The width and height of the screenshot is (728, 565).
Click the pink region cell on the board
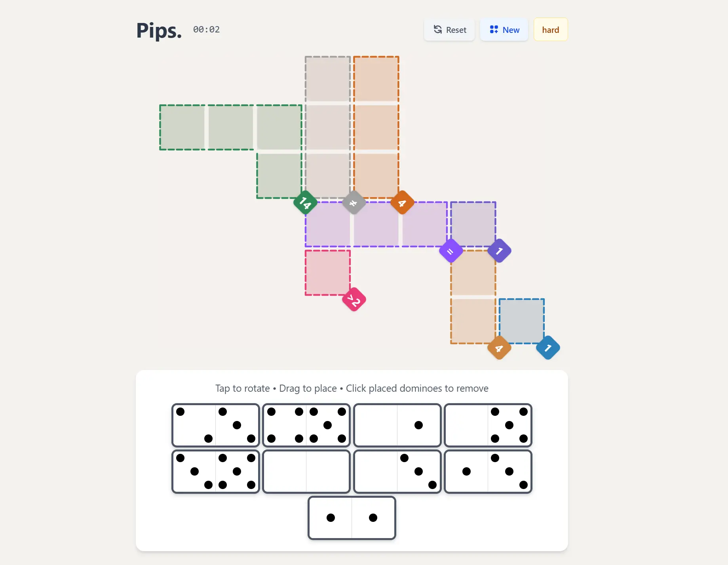327,272
